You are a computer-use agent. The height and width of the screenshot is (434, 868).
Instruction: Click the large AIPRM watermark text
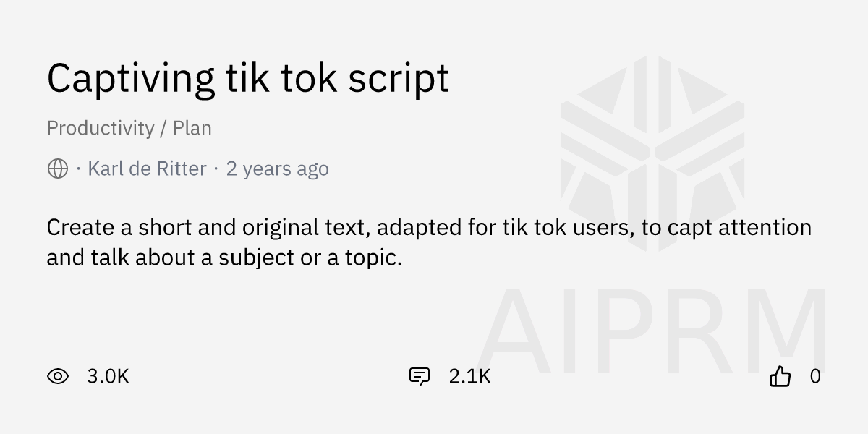[x=651, y=333]
